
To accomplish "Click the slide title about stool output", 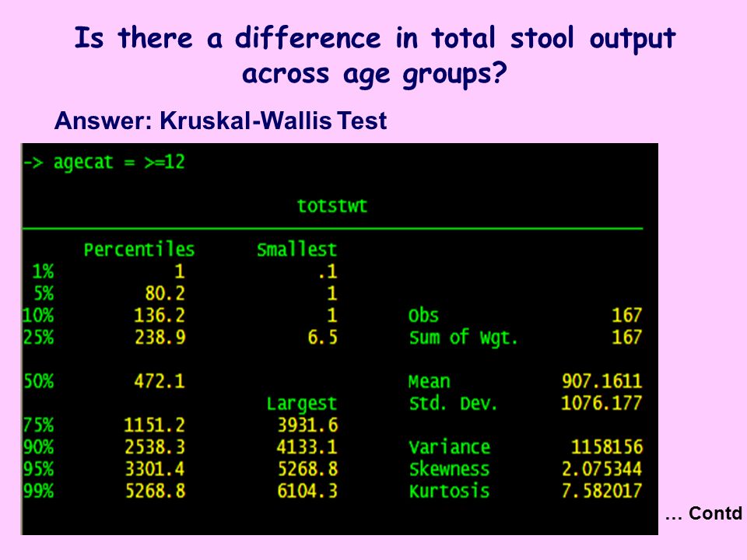I will pyautogui.click(x=374, y=56).
